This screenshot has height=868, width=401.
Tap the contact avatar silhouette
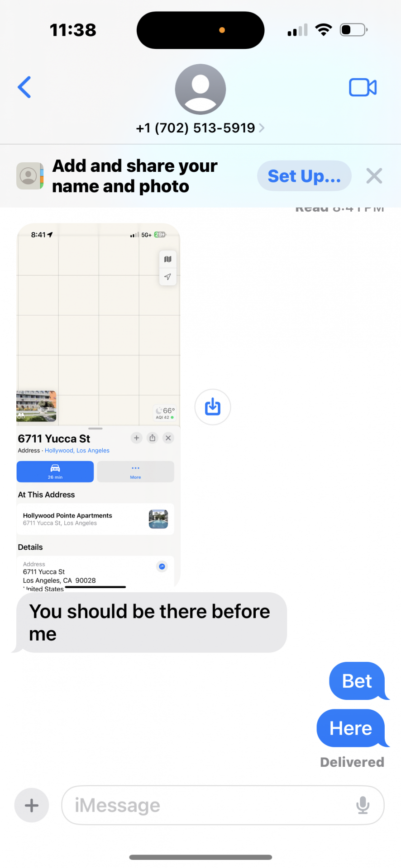tap(200, 89)
